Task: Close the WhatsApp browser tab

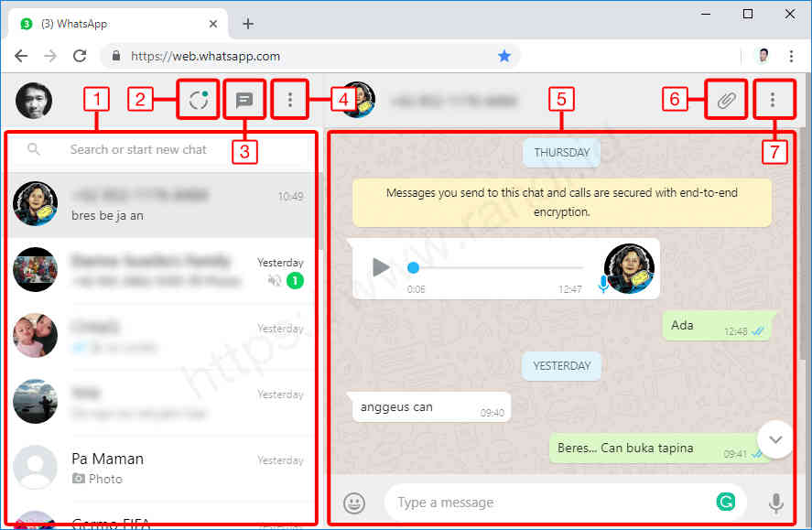Action: (x=212, y=24)
